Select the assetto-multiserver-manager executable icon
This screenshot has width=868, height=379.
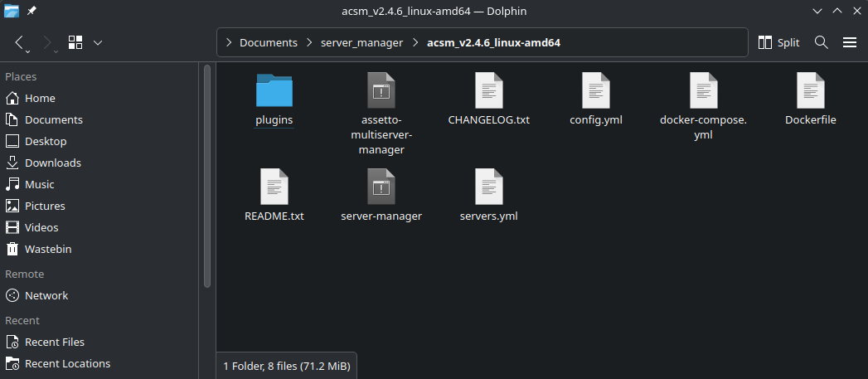(381, 90)
